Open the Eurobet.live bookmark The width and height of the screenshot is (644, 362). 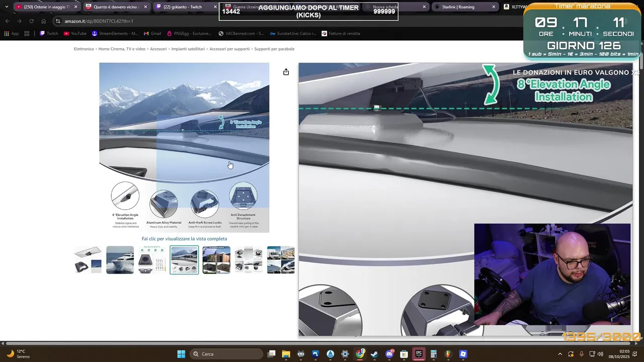293,34
